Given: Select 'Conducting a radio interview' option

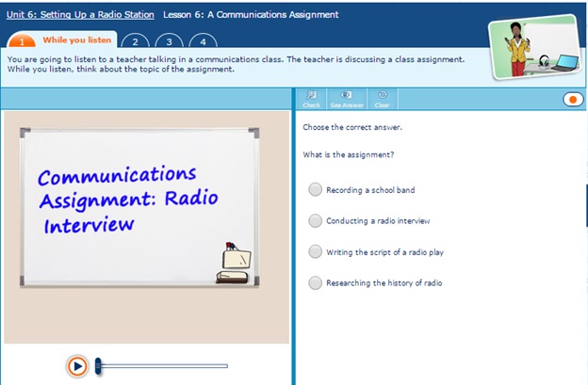Looking at the screenshot, I should [316, 220].
